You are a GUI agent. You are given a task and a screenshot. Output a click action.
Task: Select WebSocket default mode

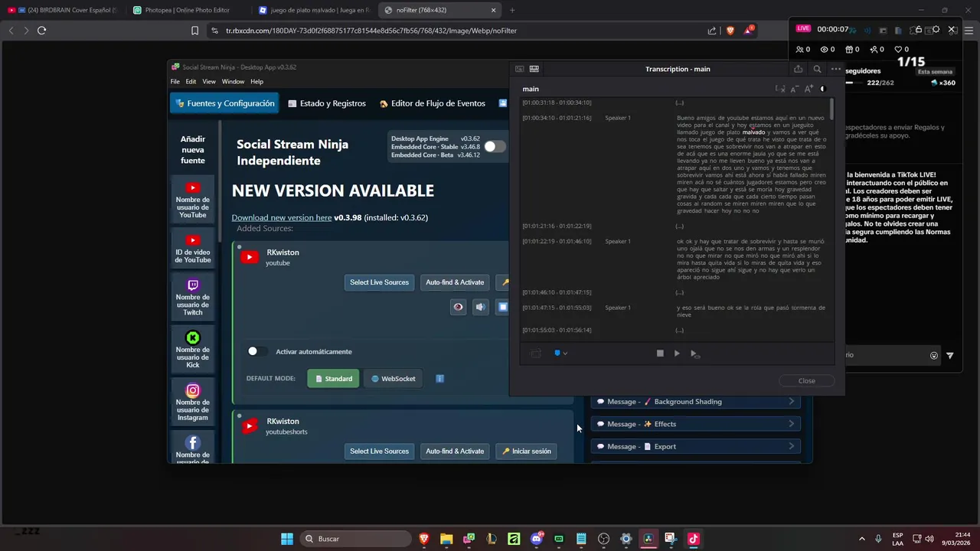[394, 378]
